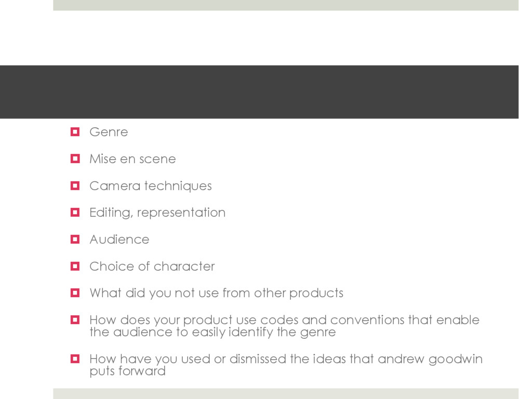
Task: Click the bullet next to andrew goodwin line
Action: tap(75, 358)
